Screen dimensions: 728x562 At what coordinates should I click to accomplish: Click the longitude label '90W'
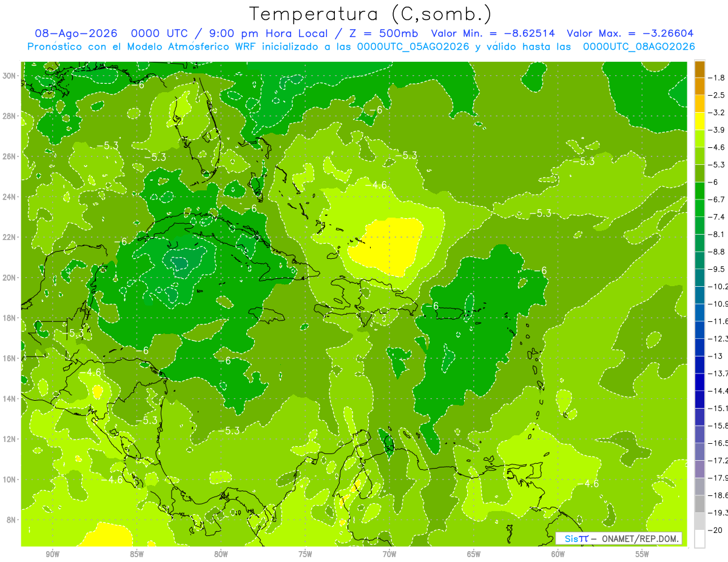tap(52, 554)
